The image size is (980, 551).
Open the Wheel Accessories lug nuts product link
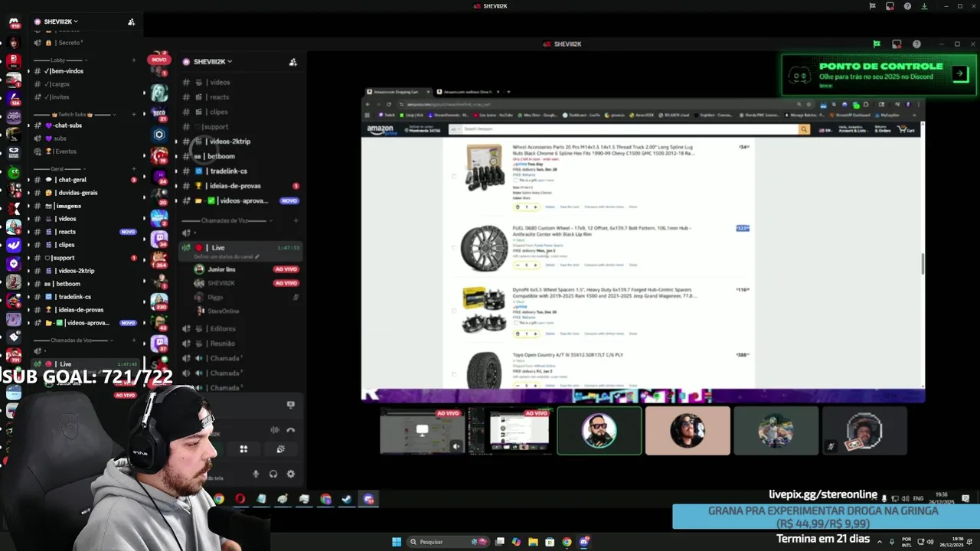(603, 150)
